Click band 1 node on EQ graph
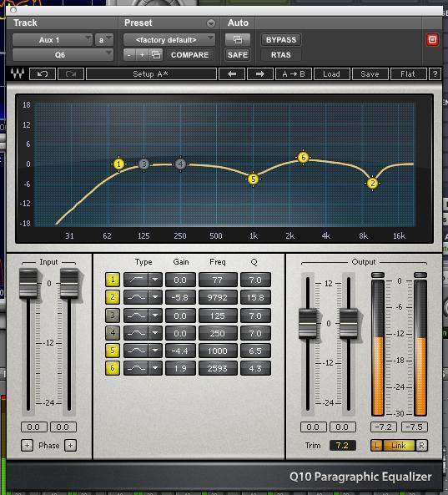448x495 pixels. point(119,164)
